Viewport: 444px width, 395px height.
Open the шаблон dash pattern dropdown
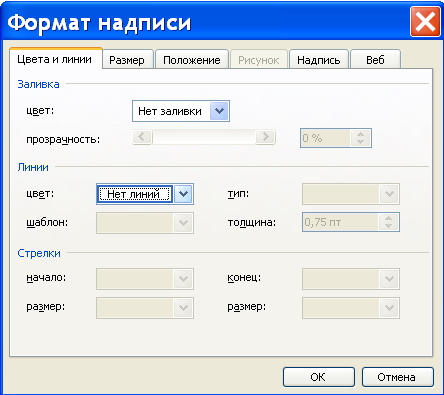(145, 223)
